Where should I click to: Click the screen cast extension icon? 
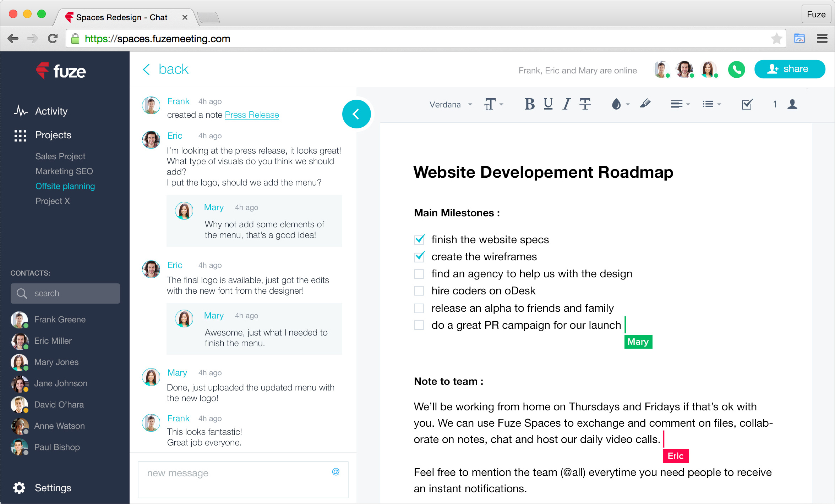tap(799, 38)
